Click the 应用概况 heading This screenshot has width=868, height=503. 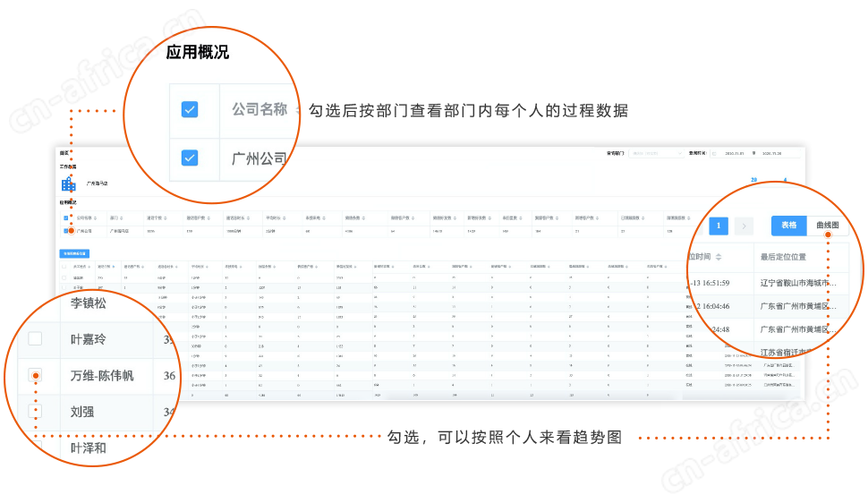coord(198,52)
